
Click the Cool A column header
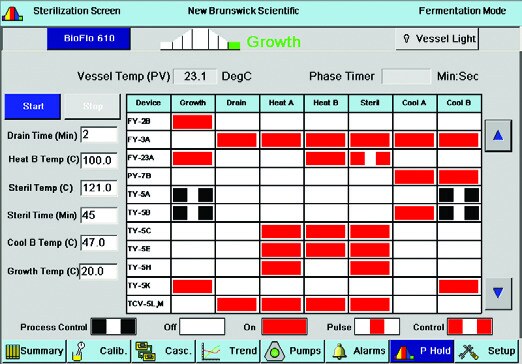(x=414, y=103)
